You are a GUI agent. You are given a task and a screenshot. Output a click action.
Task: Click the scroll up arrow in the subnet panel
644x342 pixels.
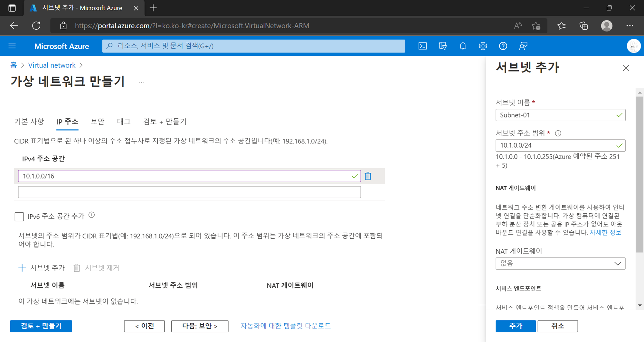tap(639, 92)
